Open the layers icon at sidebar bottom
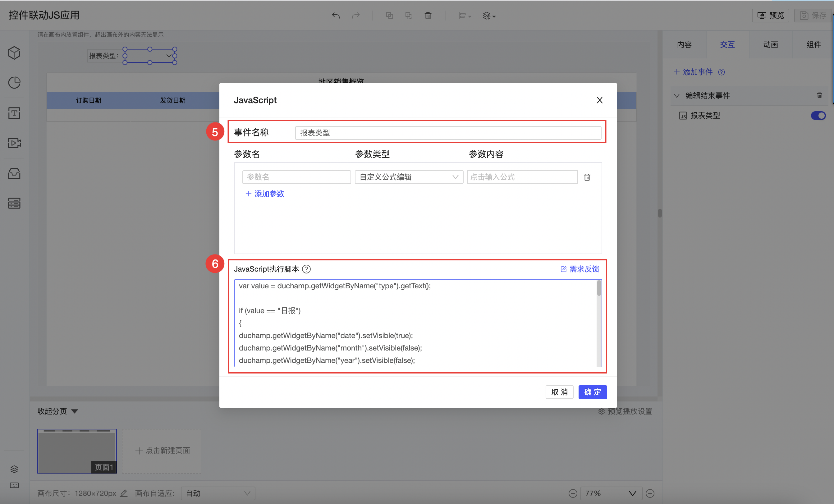This screenshot has height=504, width=834. [x=14, y=469]
